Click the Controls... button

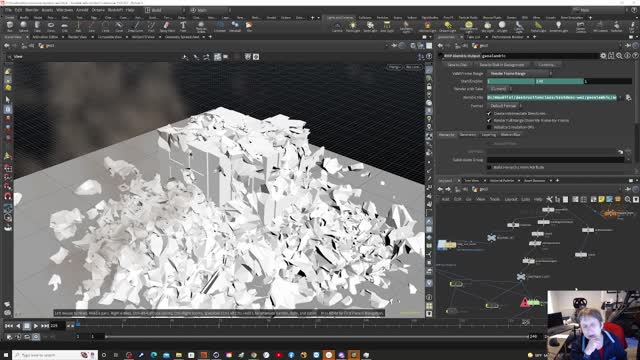click(x=547, y=65)
